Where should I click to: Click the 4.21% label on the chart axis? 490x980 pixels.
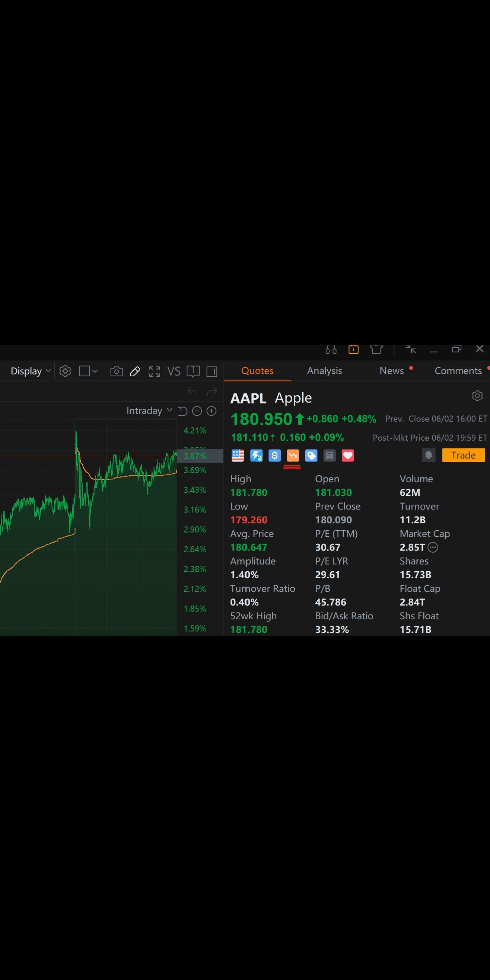[x=195, y=431]
